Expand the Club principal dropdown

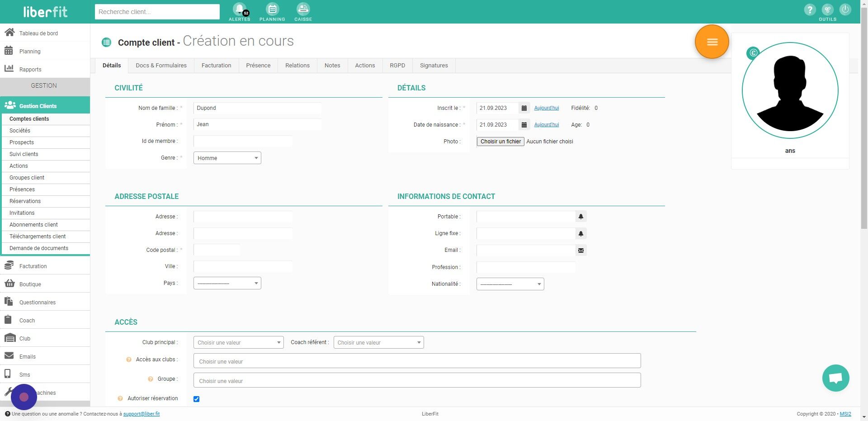(x=238, y=342)
